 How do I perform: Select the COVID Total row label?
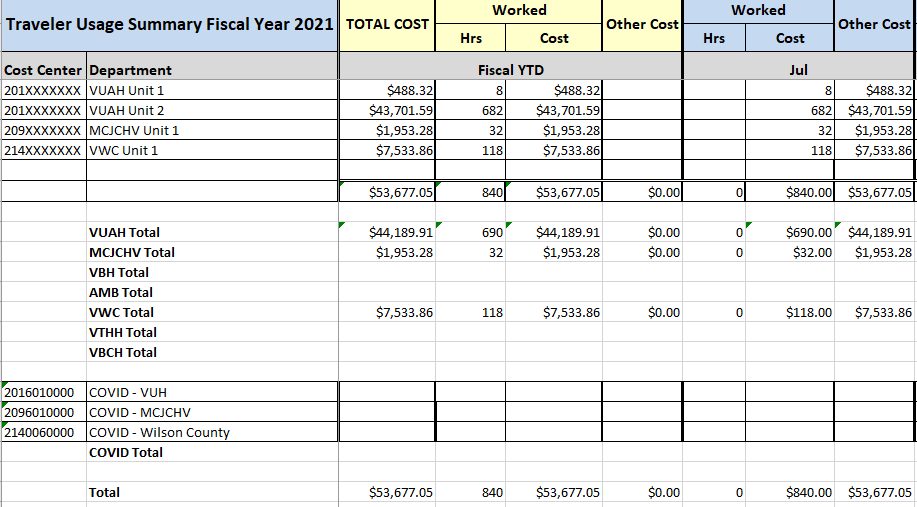(125, 452)
